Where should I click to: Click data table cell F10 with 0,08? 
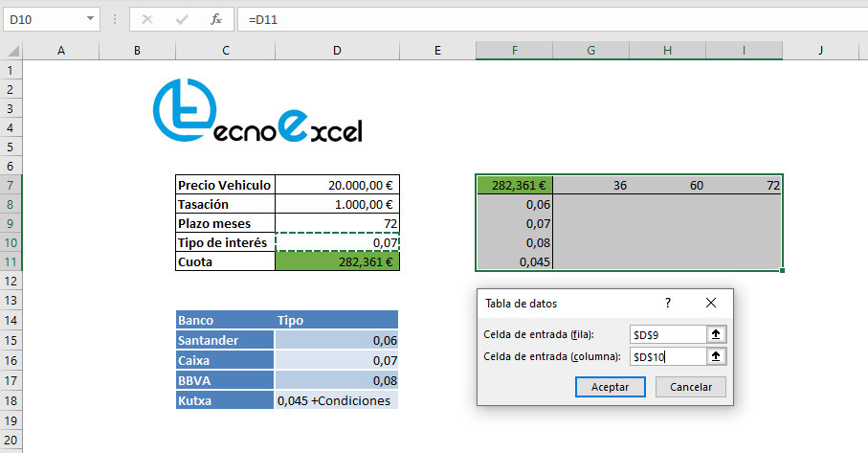514,242
